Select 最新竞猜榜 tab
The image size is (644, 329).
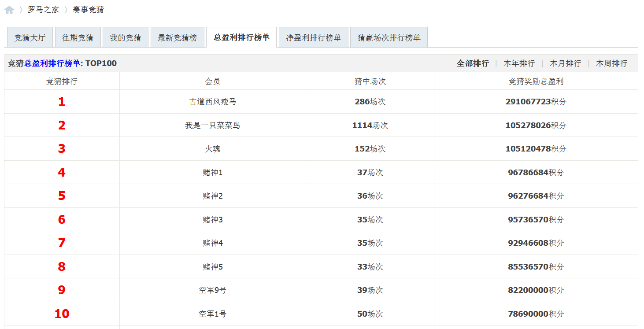pyautogui.click(x=177, y=38)
